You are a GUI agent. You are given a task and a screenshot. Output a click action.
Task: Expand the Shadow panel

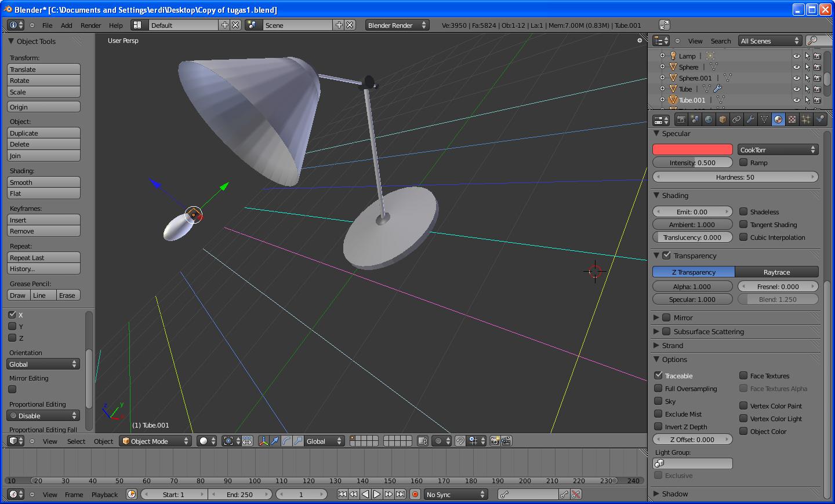pos(656,494)
